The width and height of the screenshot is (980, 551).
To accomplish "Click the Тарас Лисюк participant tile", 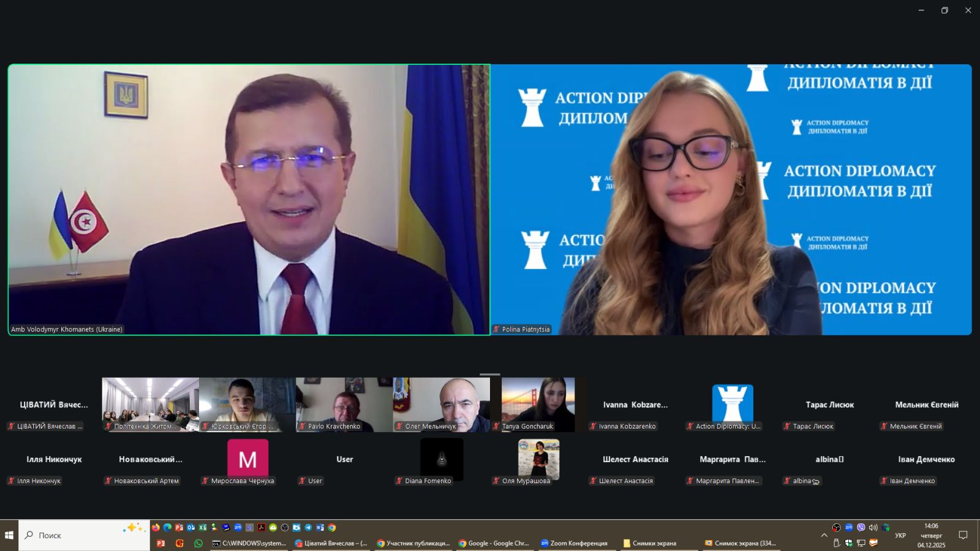I will click(829, 405).
